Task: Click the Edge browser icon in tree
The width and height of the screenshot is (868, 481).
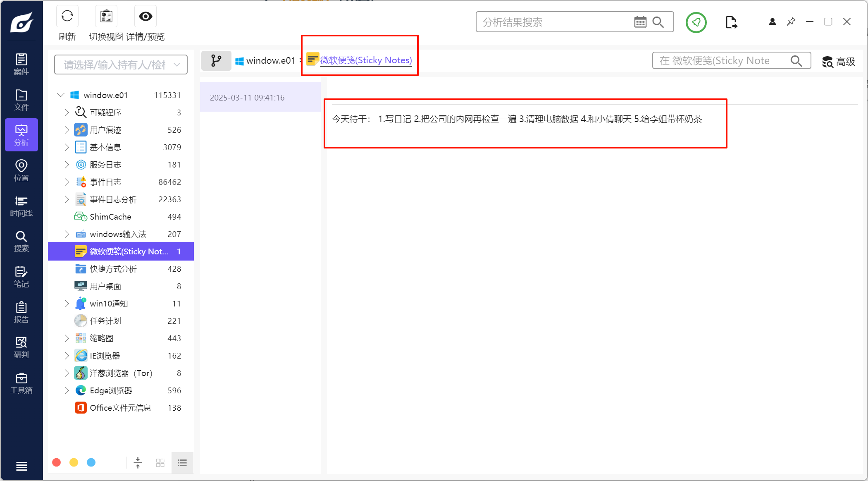Action: click(81, 390)
